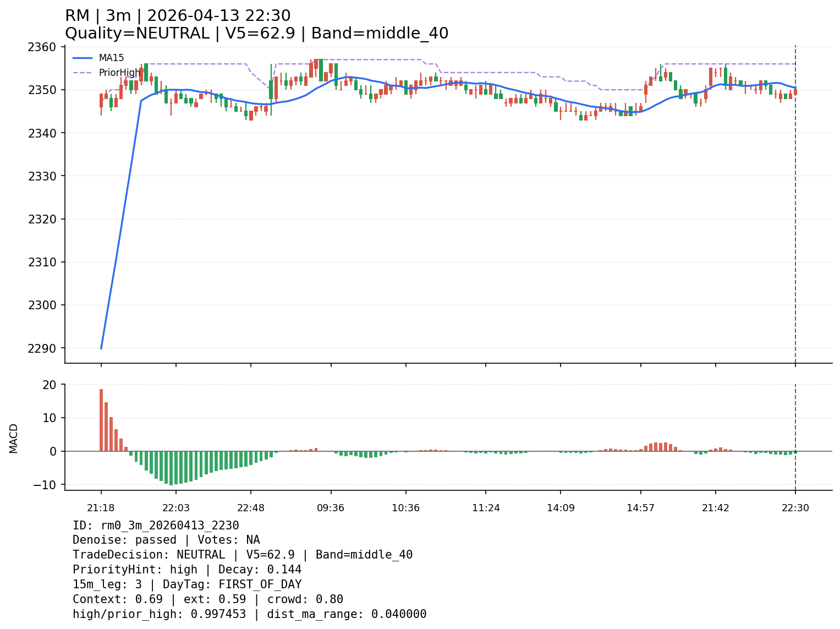Click the MA15 blue line legend swatch

pyautogui.click(x=83, y=58)
